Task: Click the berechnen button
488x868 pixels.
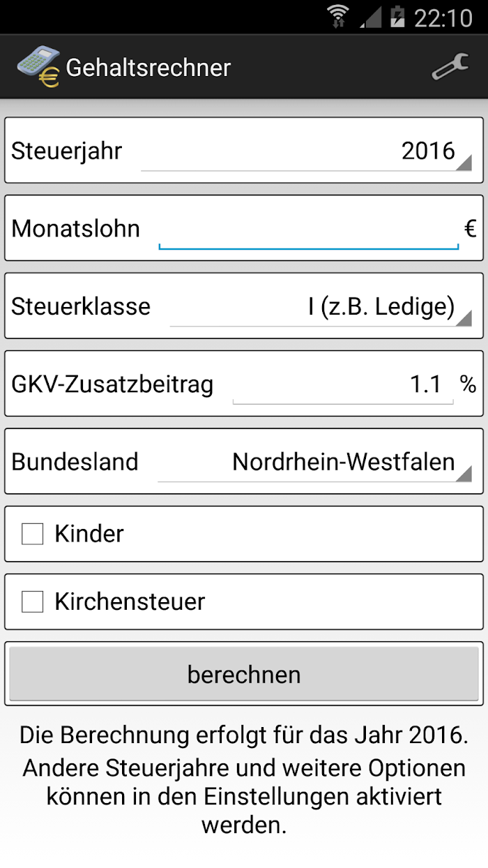Action: pos(244,674)
